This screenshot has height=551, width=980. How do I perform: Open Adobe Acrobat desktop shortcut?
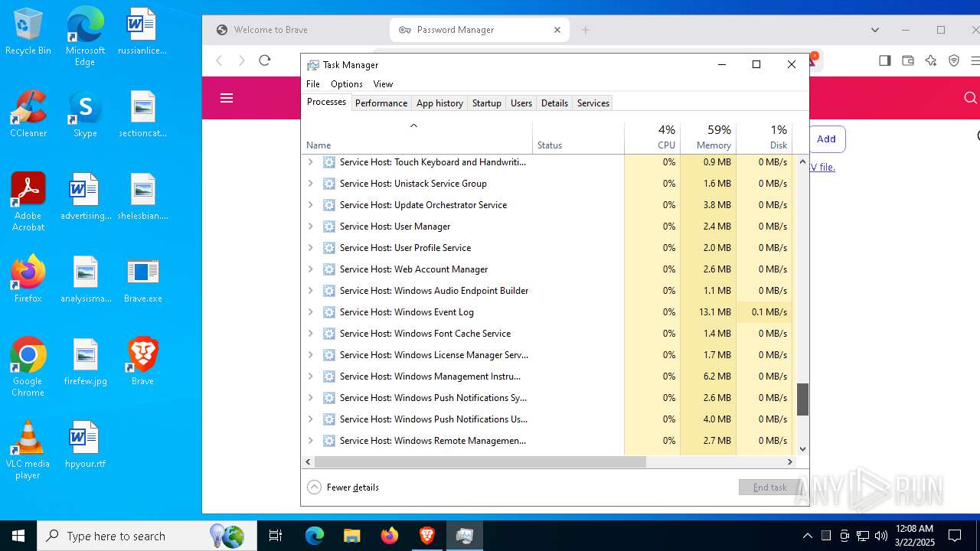point(28,202)
